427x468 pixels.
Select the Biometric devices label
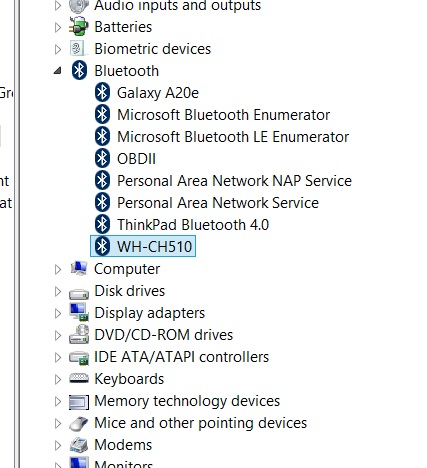coord(153,49)
